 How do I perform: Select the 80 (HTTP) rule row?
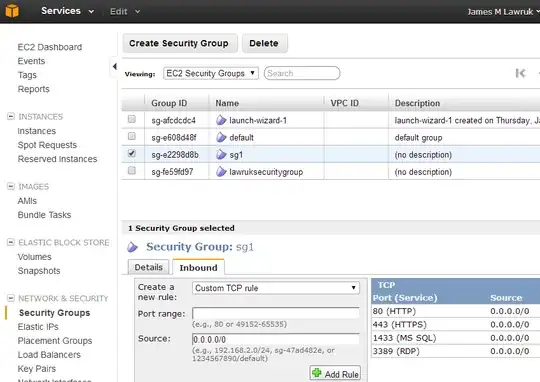point(456,311)
